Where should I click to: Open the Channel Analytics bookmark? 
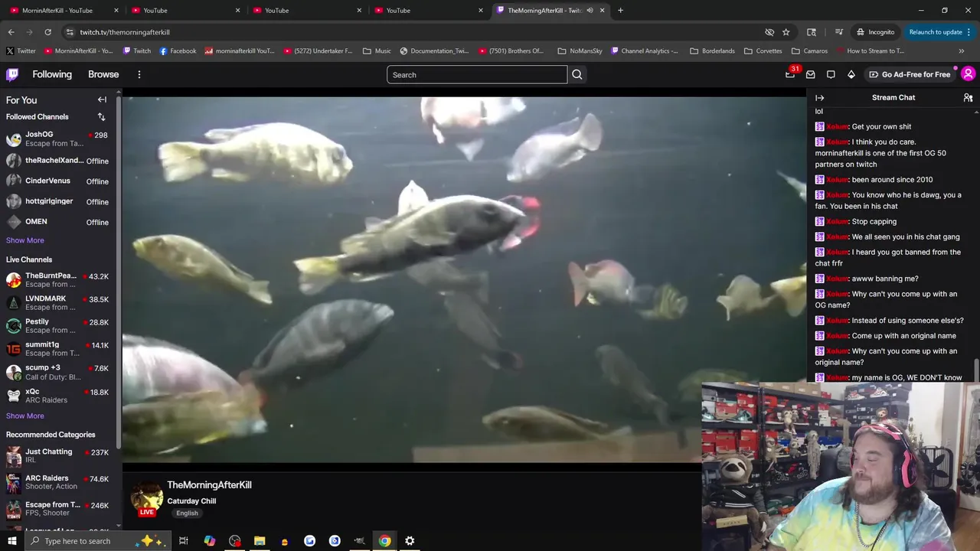644,51
